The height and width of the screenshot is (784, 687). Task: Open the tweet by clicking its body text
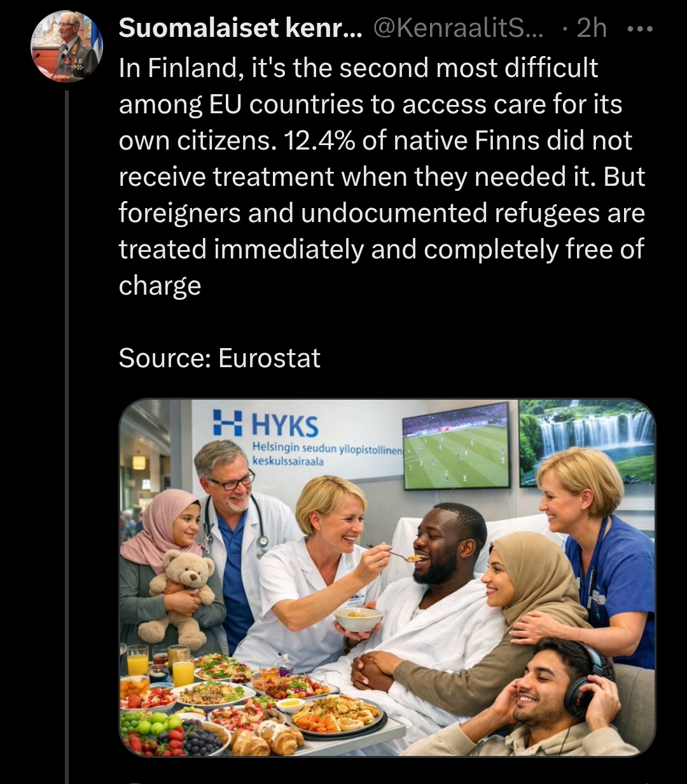[382, 177]
